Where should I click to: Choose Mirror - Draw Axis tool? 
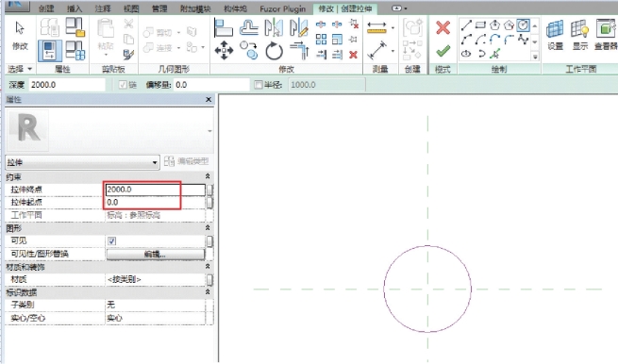pos(298,27)
